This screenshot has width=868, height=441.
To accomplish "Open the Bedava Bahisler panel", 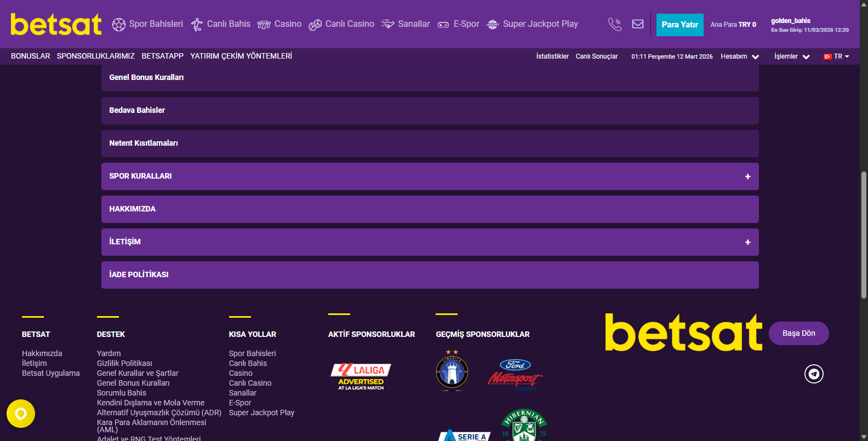I will [x=430, y=111].
